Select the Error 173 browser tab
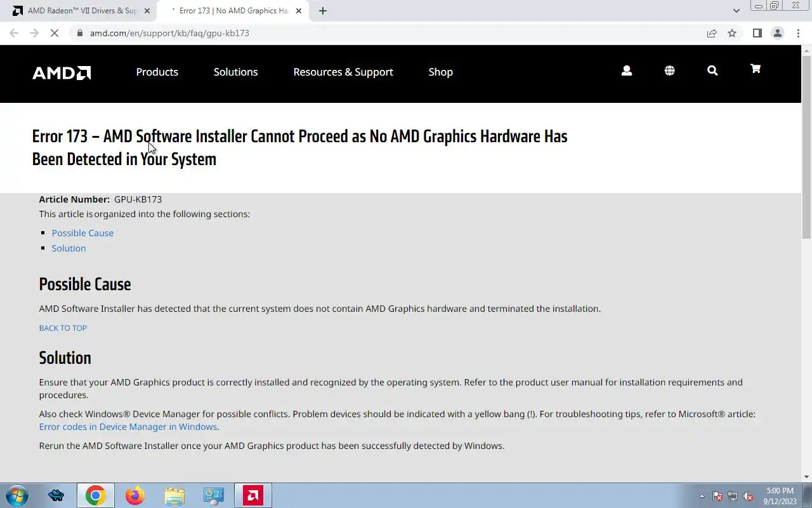Screen dimensions: 812x508 pyautogui.click(x=232, y=11)
